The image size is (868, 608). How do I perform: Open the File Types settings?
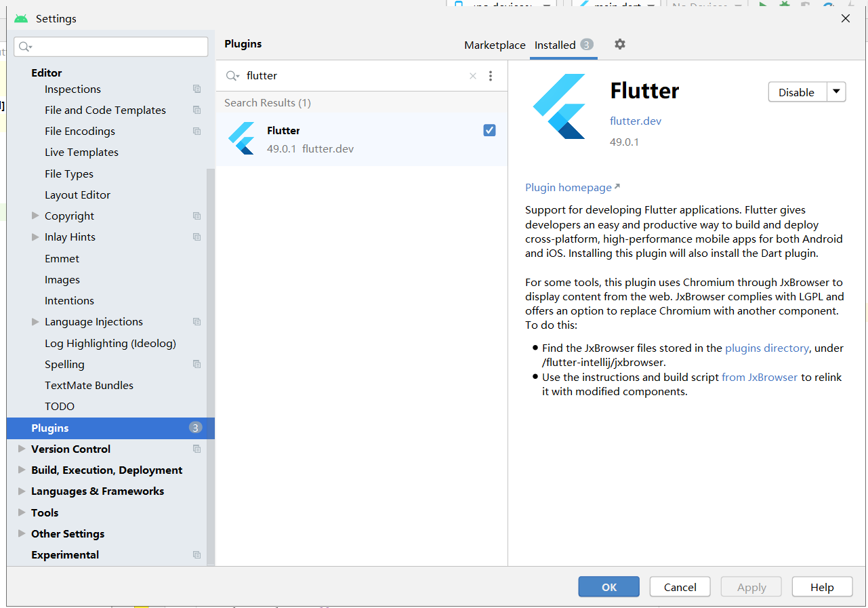(69, 174)
